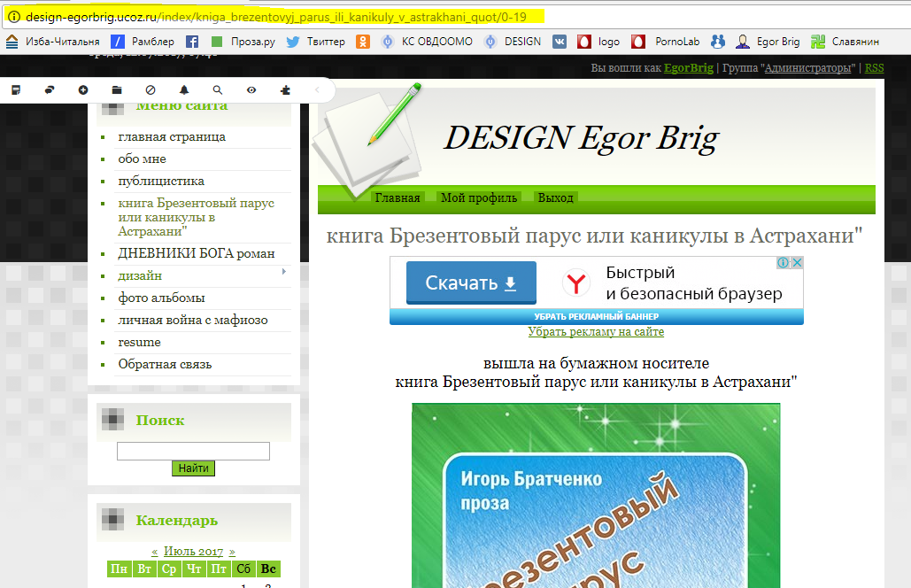The width and height of the screenshot is (911, 588).
Task: Go to previous month in calendar
Action: click(155, 552)
